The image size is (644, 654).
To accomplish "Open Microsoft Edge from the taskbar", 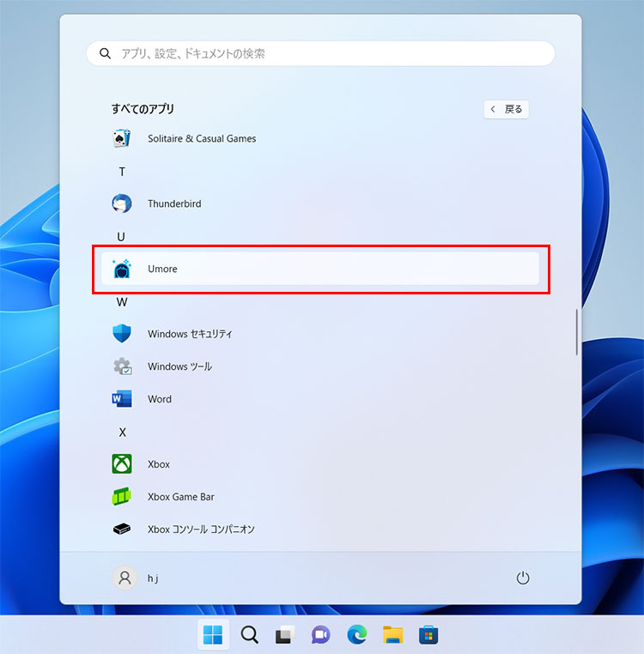I will tap(357, 635).
